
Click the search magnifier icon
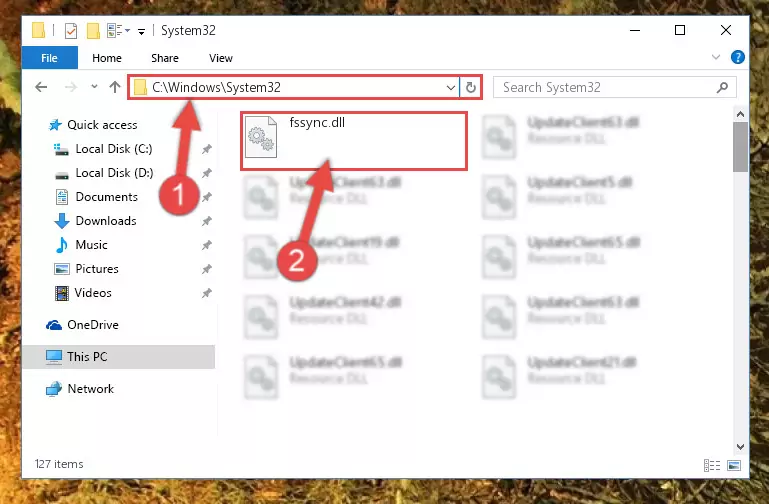(x=722, y=87)
